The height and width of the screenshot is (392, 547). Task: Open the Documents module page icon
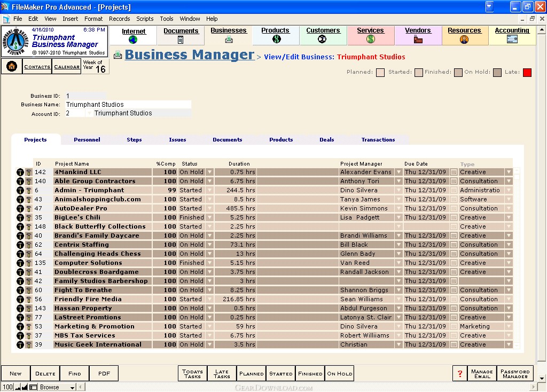tap(181, 40)
